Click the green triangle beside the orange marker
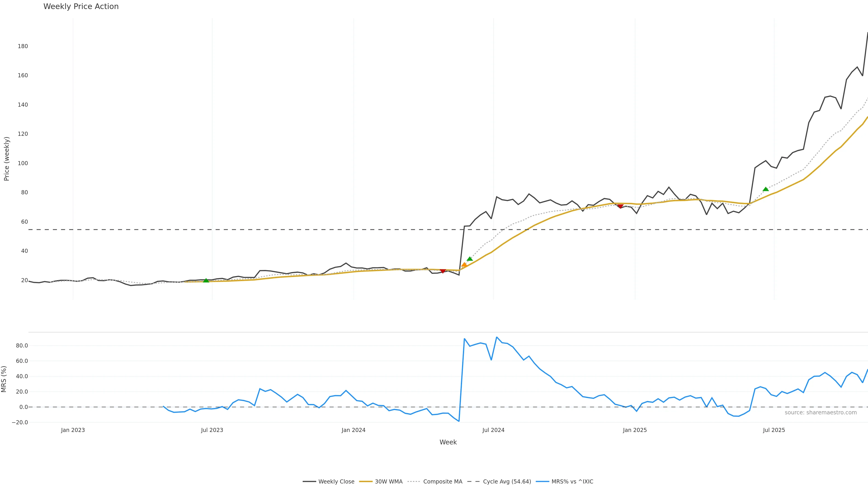Viewport: 868px width, 488px height. point(470,259)
